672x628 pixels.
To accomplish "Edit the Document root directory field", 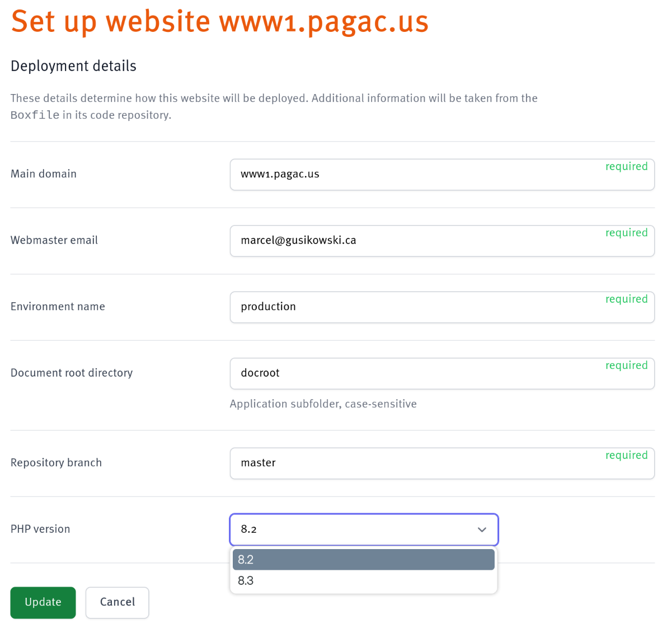I will point(414,373).
